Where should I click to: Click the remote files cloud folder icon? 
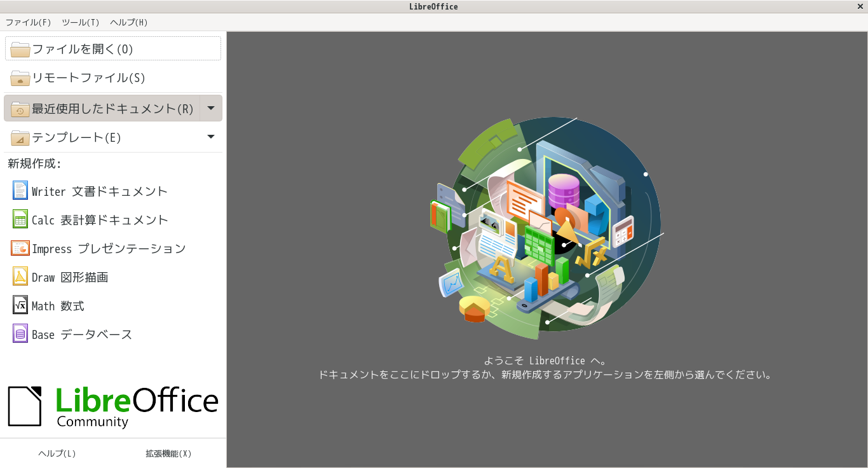tap(20, 78)
